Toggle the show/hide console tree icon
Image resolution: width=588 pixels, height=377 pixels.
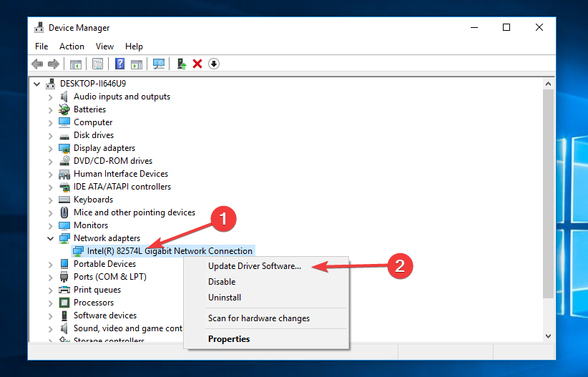[76, 64]
